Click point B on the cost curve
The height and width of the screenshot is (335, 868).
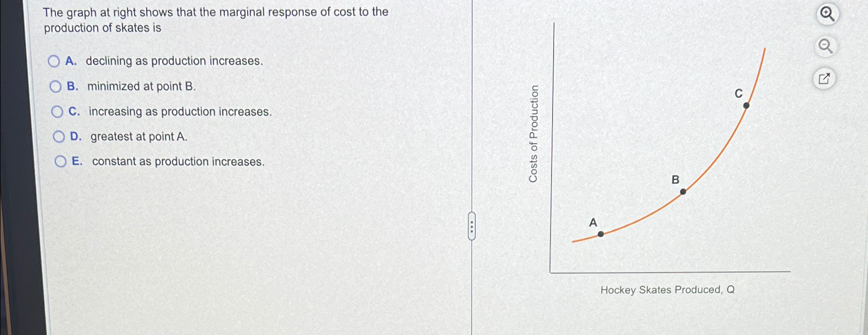click(683, 192)
